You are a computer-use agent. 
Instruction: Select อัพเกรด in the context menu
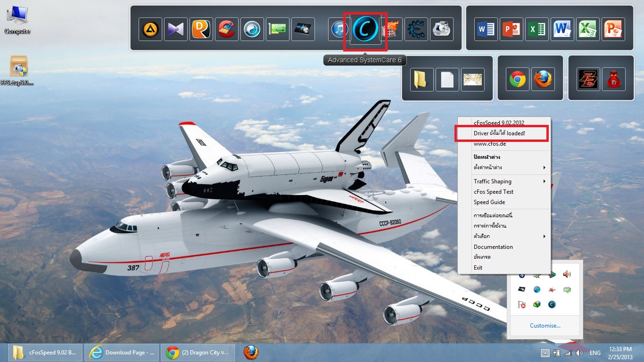(504, 257)
